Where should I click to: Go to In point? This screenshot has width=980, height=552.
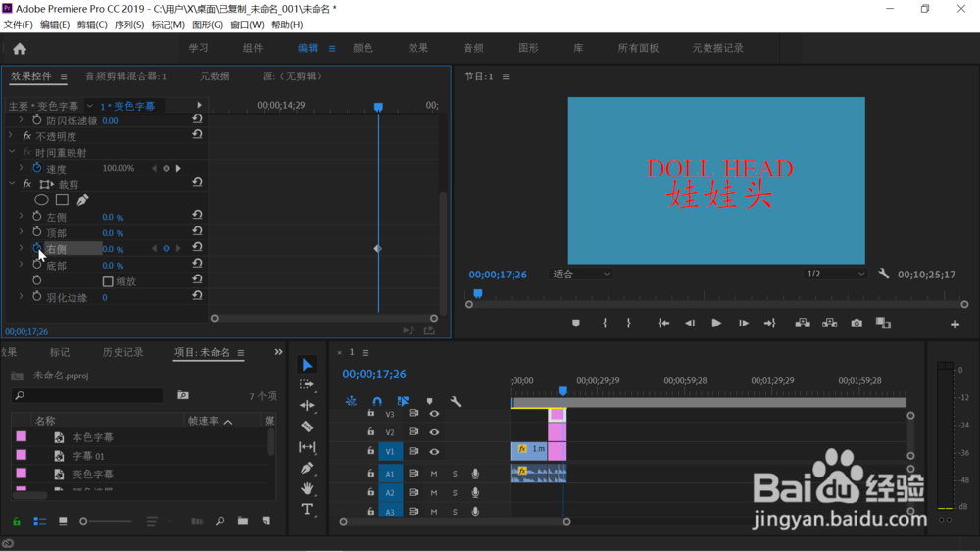pos(663,324)
